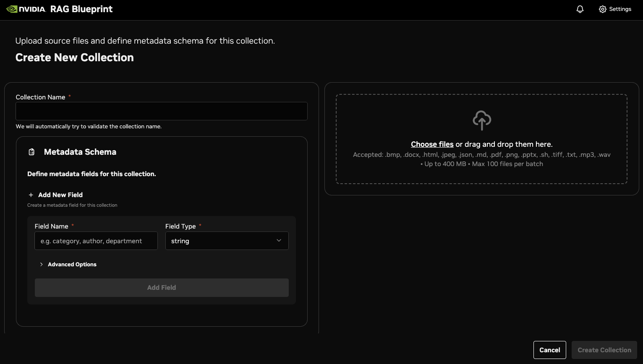Open the notifications bell
643x364 pixels.
click(580, 9)
